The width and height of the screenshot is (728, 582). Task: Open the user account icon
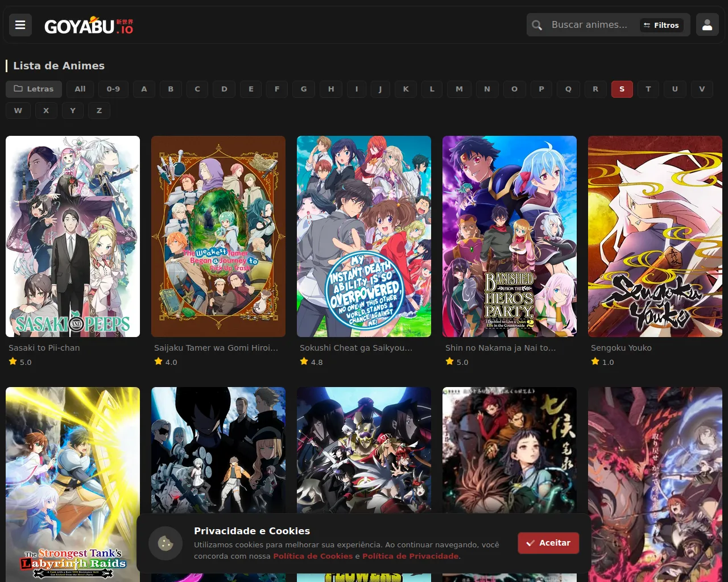coord(708,25)
